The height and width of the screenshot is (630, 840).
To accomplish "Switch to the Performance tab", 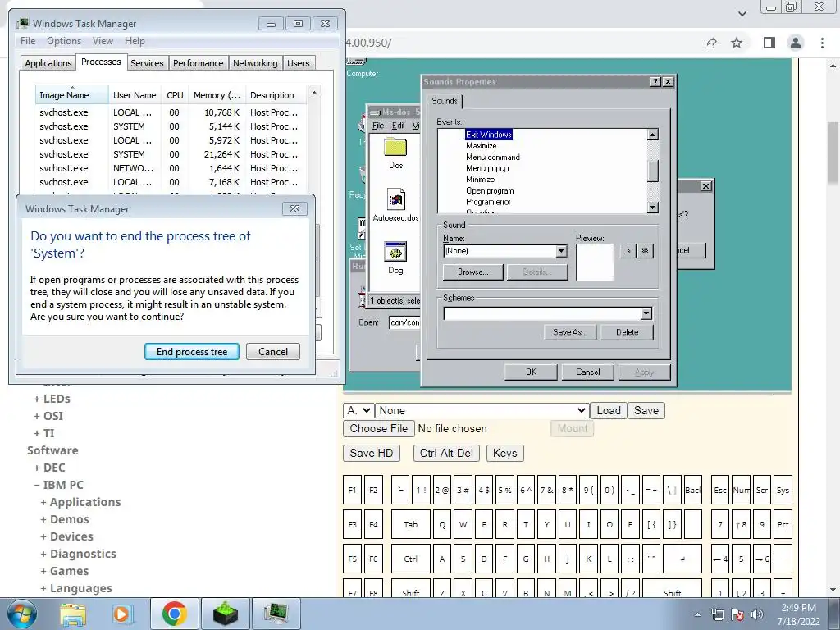I will [x=199, y=63].
